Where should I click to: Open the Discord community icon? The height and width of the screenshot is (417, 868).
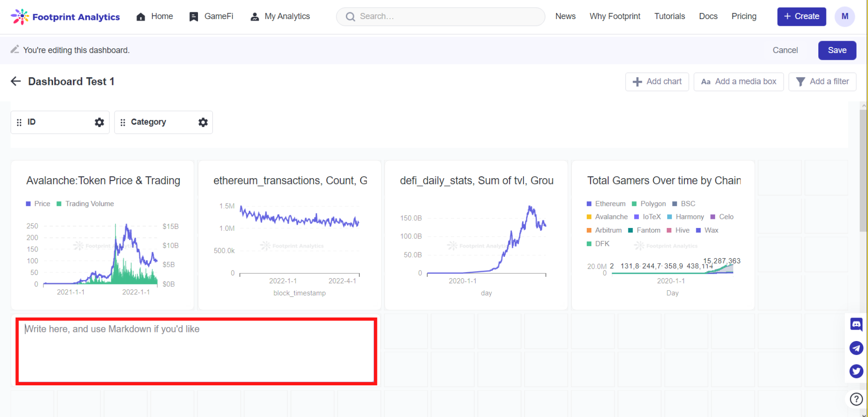[856, 324]
